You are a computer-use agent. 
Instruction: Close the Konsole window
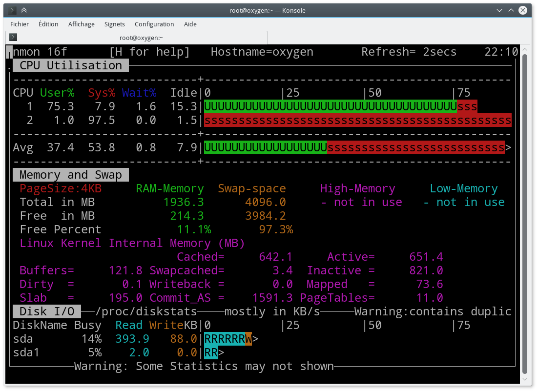(522, 10)
